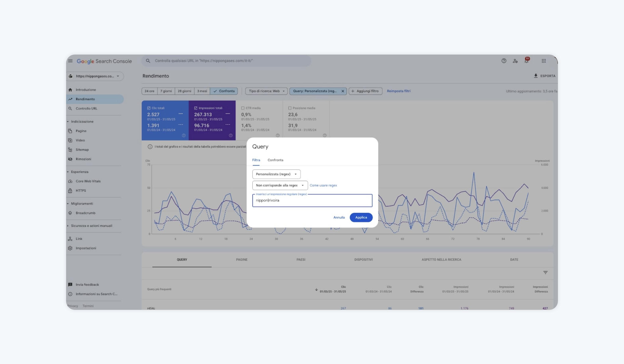The width and height of the screenshot is (624, 364).
Task: Click the HTTPS padlock icon
Action: tap(70, 191)
